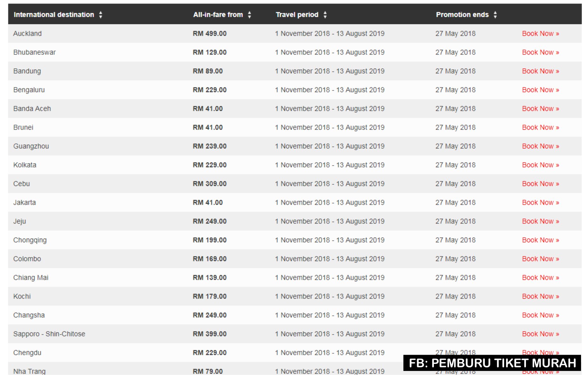Click the Chiang Mai destination row

[x=295, y=278]
